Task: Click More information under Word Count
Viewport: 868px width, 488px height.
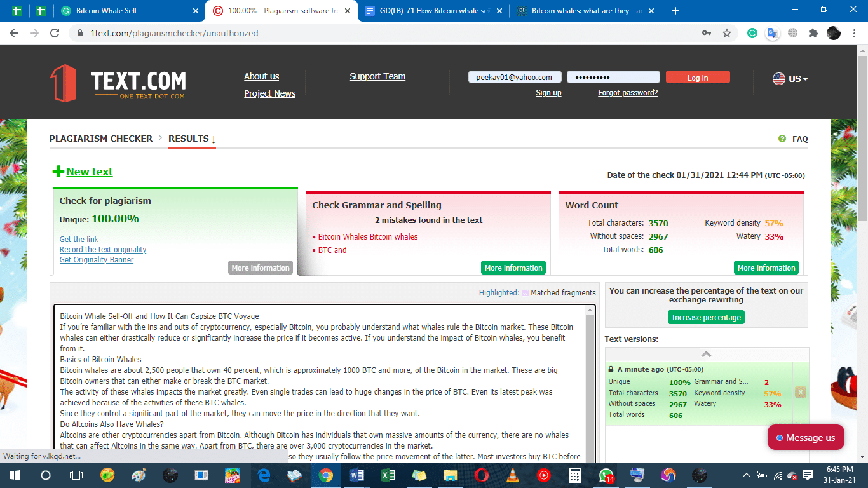Action: [766, 268]
